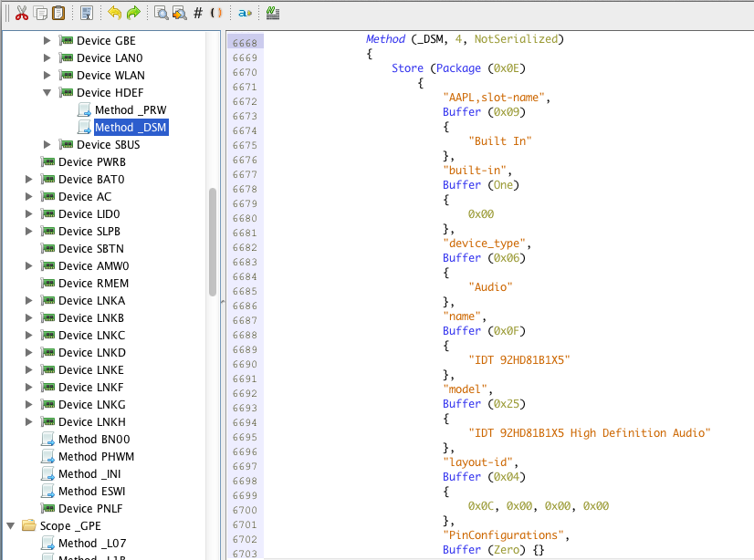The image size is (754, 560).
Task: Select Device WLAN in the tree
Action: pyautogui.click(x=110, y=76)
